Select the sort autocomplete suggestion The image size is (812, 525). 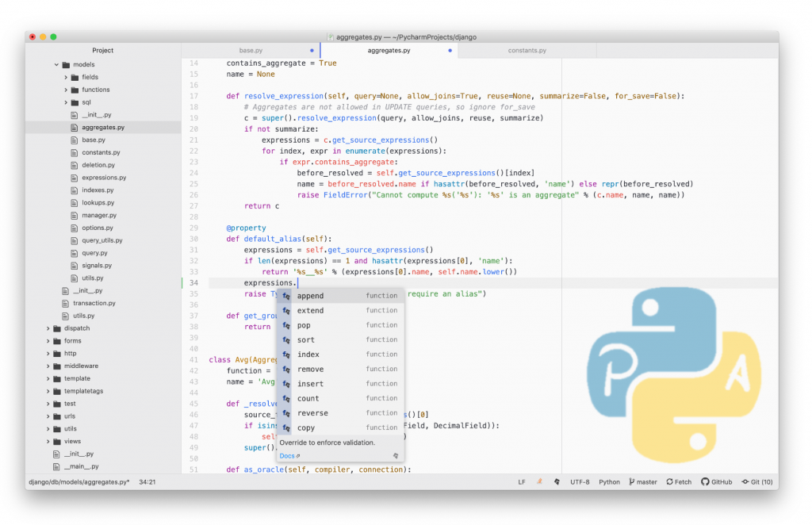(x=340, y=339)
